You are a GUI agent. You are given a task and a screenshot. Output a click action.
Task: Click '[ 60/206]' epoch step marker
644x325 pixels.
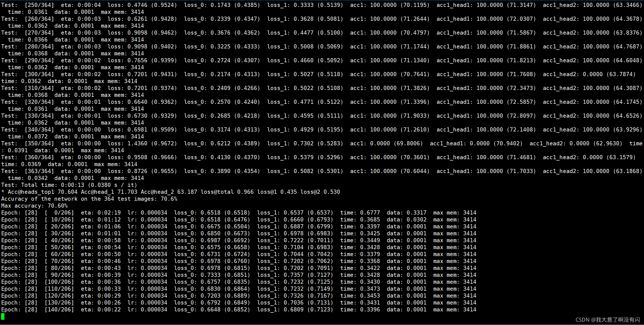[x=59, y=254]
